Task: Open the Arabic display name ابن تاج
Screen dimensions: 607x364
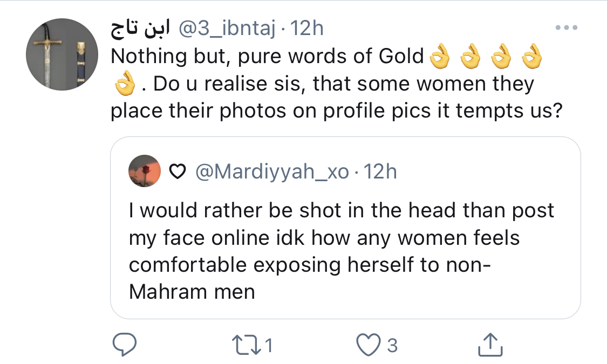Action: click(x=140, y=29)
